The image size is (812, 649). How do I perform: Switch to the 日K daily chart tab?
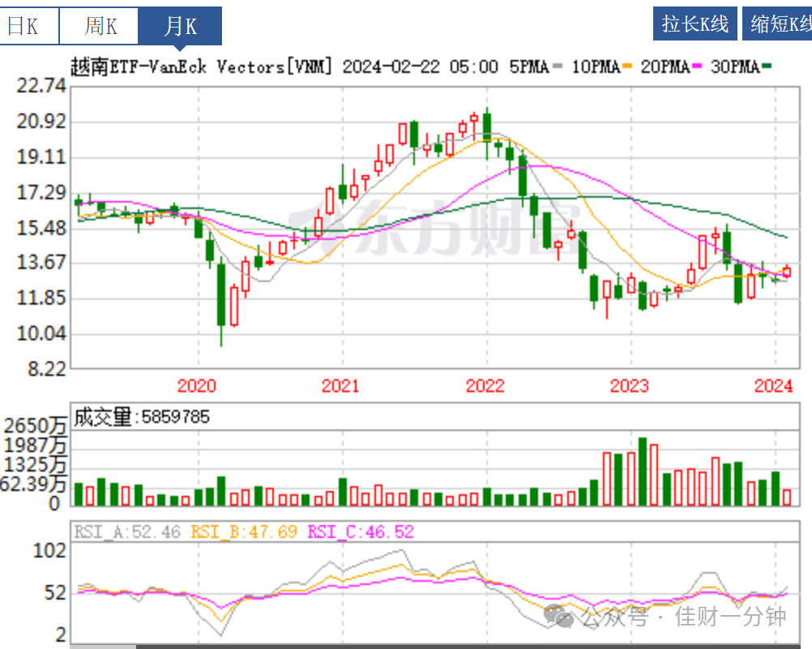(x=29, y=26)
